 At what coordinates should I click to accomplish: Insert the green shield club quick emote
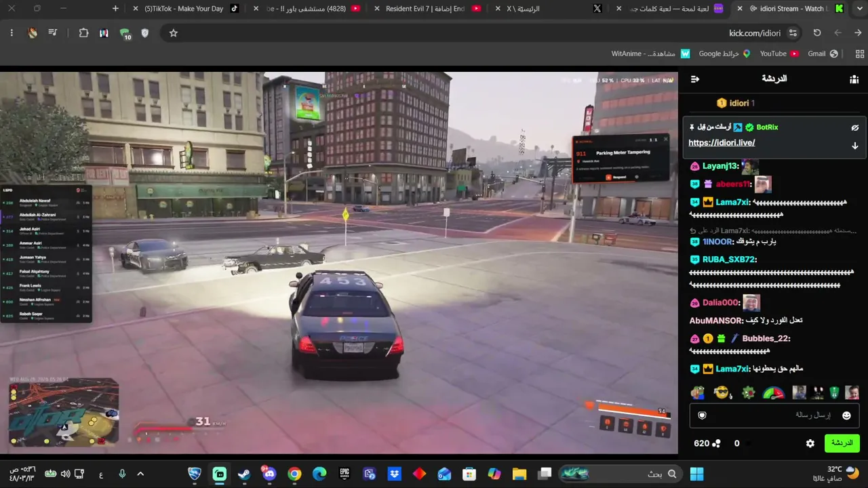pos(834,393)
